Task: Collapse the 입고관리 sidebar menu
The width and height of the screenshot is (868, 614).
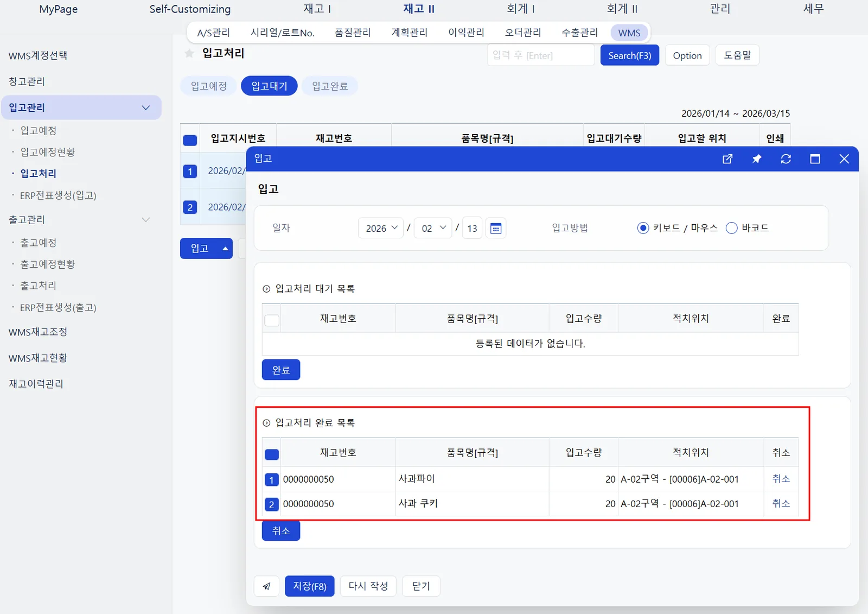Action: coord(145,107)
